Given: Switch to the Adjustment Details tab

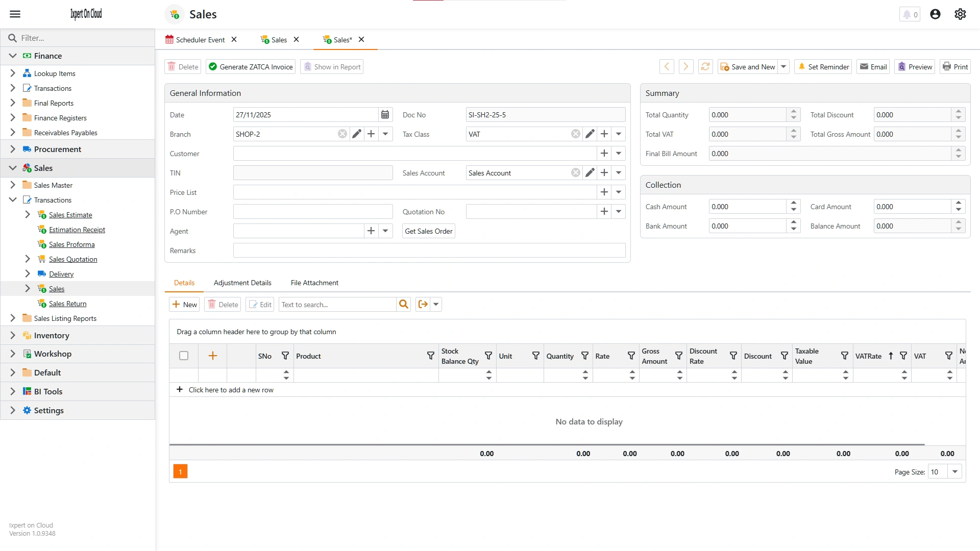Looking at the screenshot, I should pos(242,283).
